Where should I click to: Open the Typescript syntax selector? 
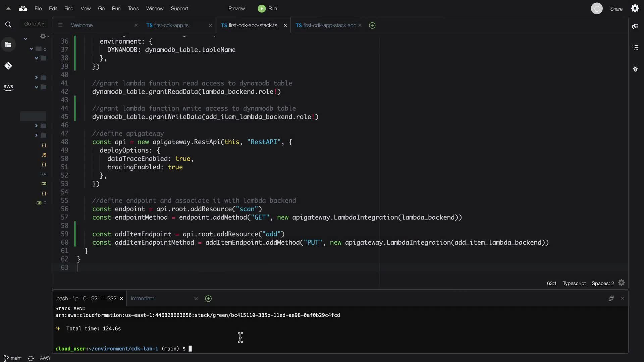574,283
